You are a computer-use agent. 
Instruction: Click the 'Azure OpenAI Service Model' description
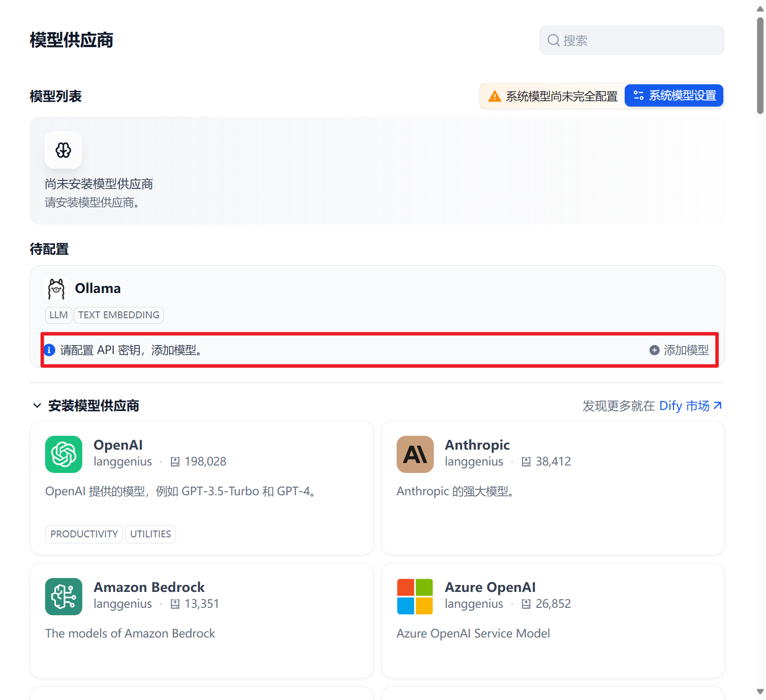coord(473,634)
